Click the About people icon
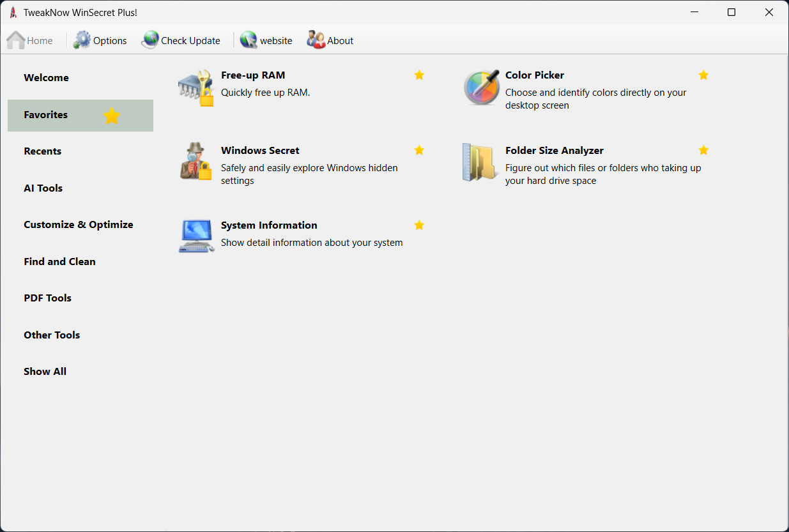The image size is (789, 532). (316, 40)
